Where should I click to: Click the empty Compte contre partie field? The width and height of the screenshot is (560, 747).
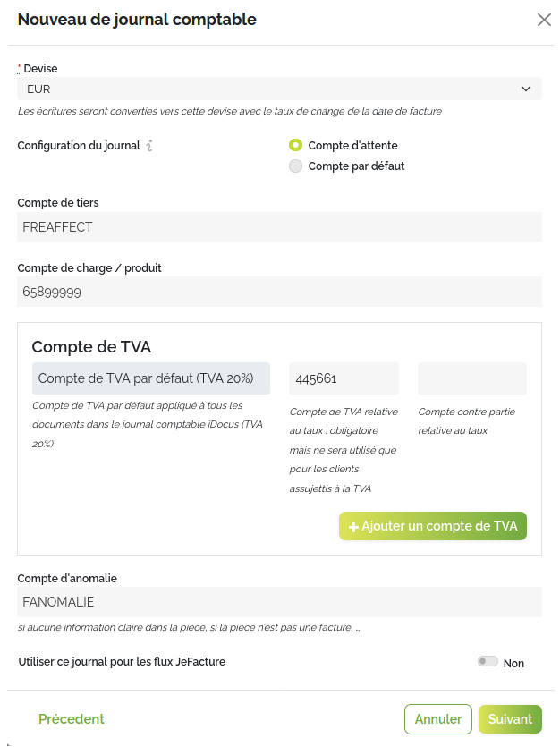[472, 378]
